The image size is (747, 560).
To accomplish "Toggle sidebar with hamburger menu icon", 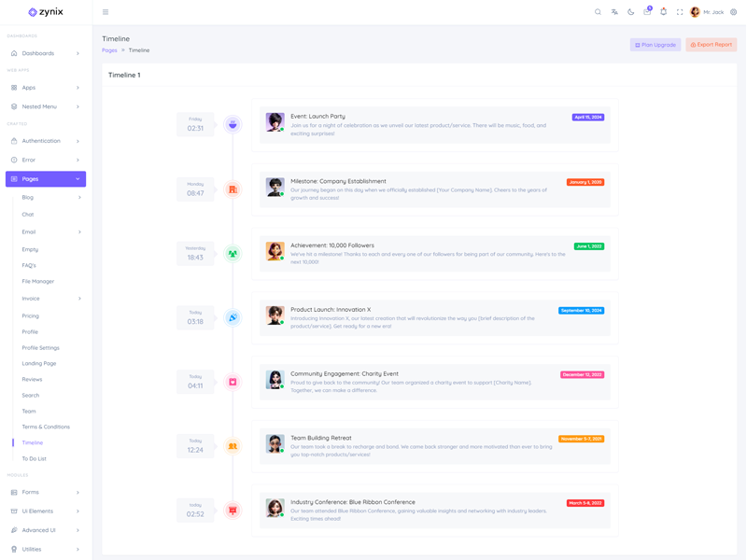I will [x=106, y=12].
